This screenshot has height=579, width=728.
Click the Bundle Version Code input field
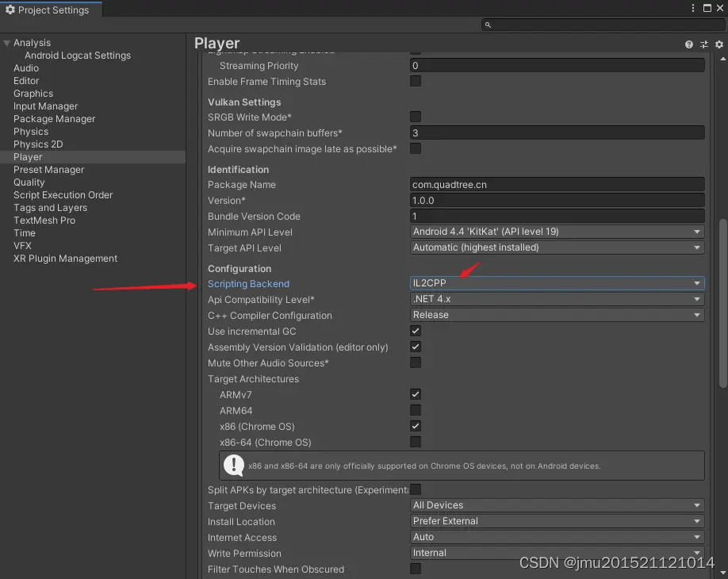pyautogui.click(x=555, y=216)
